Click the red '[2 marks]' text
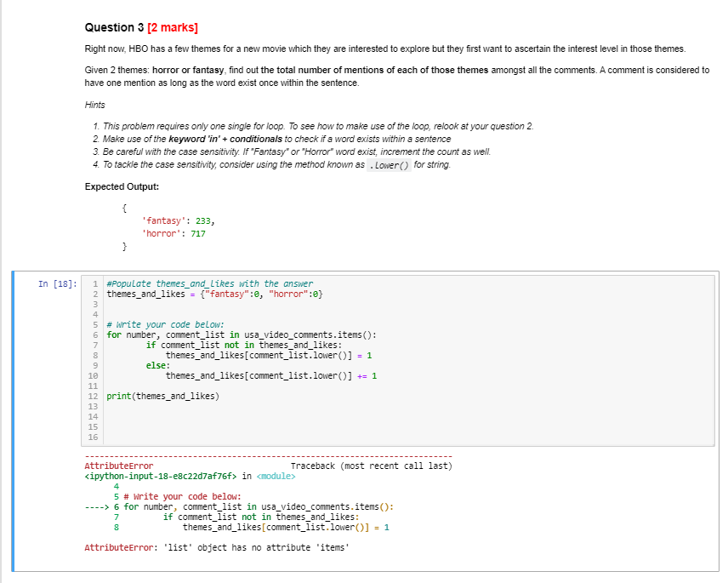Image resolution: width=728 pixels, height=583 pixels. [173, 28]
